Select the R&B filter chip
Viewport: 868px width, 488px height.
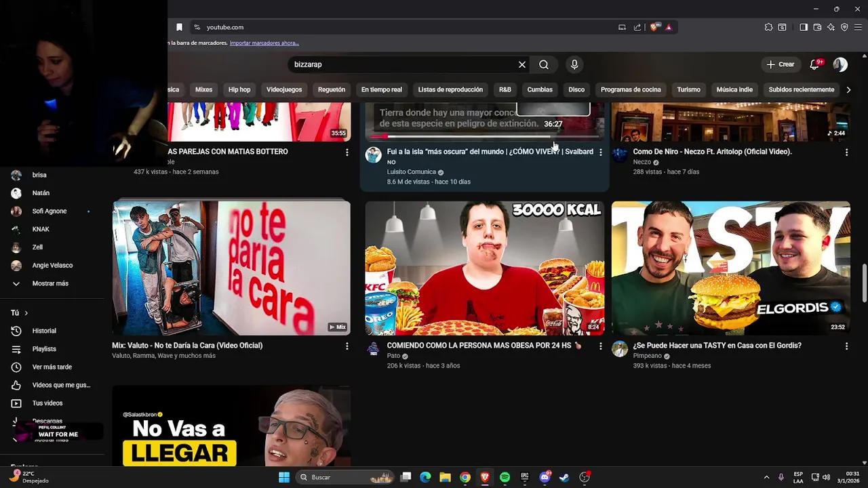point(505,89)
